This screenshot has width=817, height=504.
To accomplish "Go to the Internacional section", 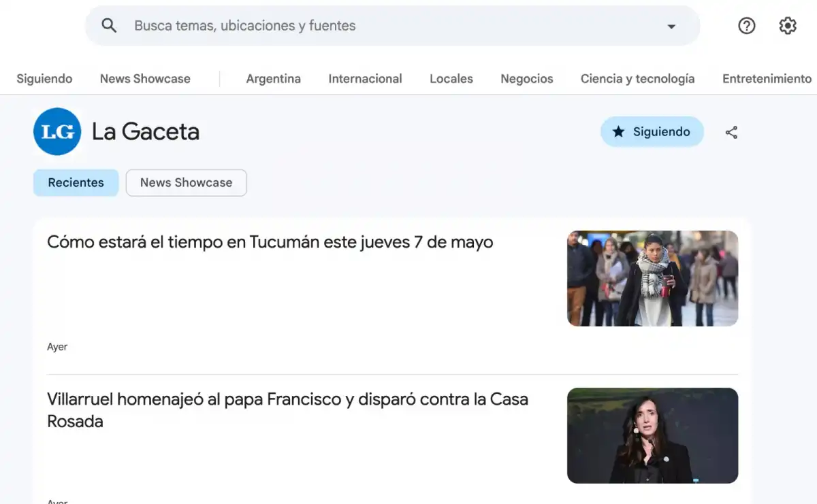I will (365, 79).
